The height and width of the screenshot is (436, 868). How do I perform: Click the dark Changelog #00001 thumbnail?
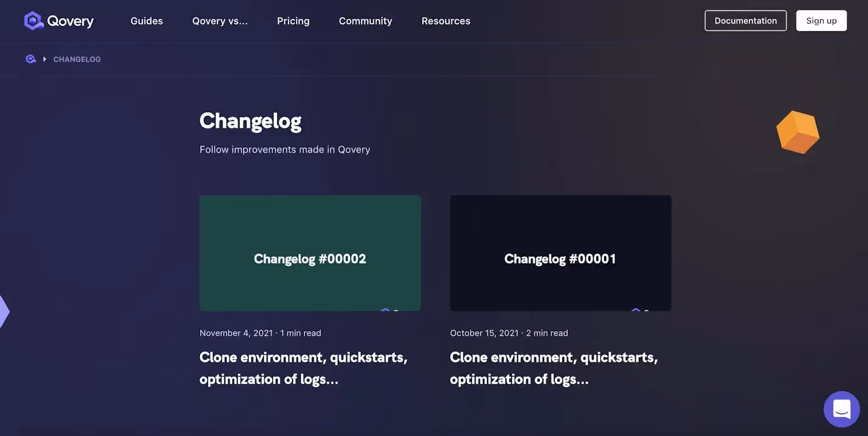tap(560, 252)
